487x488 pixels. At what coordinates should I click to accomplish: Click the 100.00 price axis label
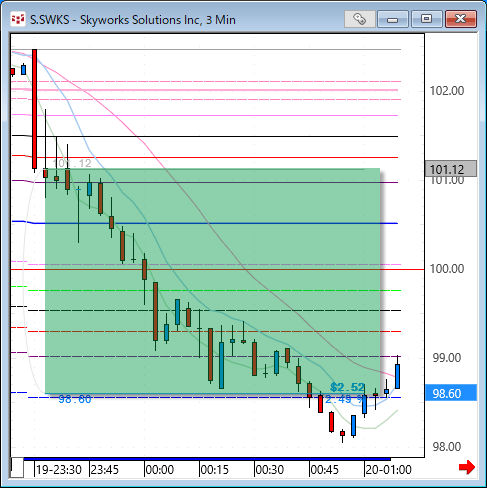coord(447,269)
